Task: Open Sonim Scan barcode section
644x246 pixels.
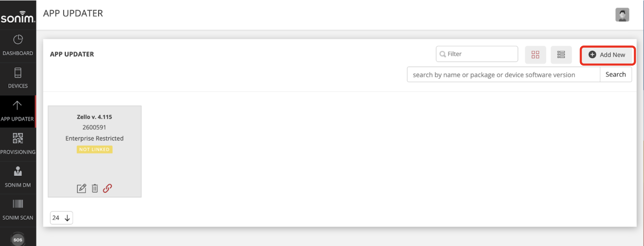Action: 18,210
